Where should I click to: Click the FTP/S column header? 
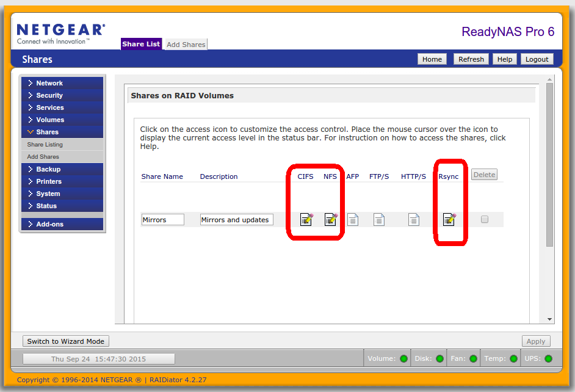pos(379,176)
